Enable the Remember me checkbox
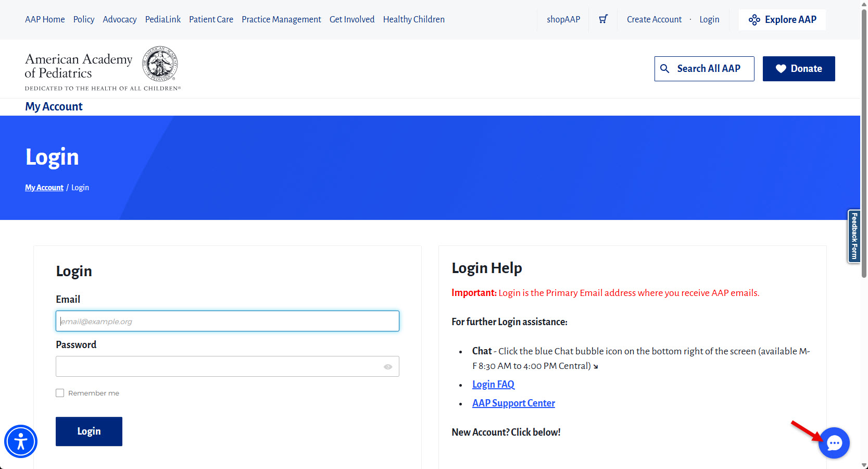Screen dimensions: 868x469 tap(60, 393)
